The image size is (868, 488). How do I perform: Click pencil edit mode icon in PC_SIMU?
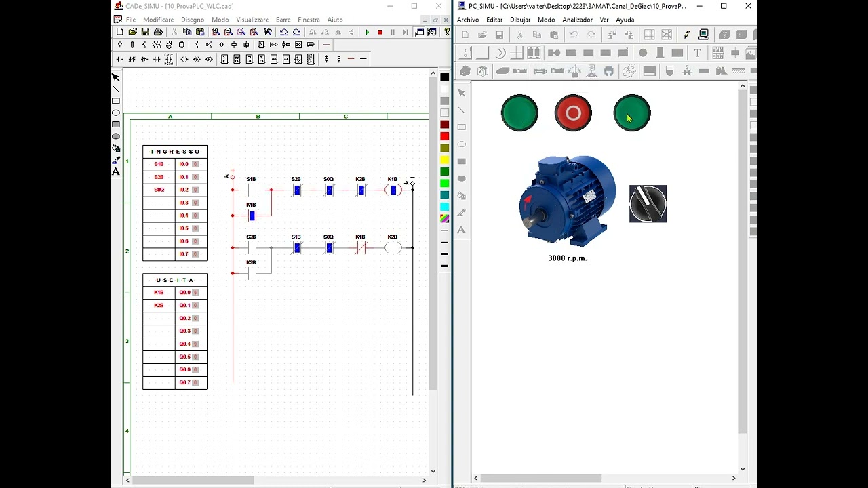[686, 35]
